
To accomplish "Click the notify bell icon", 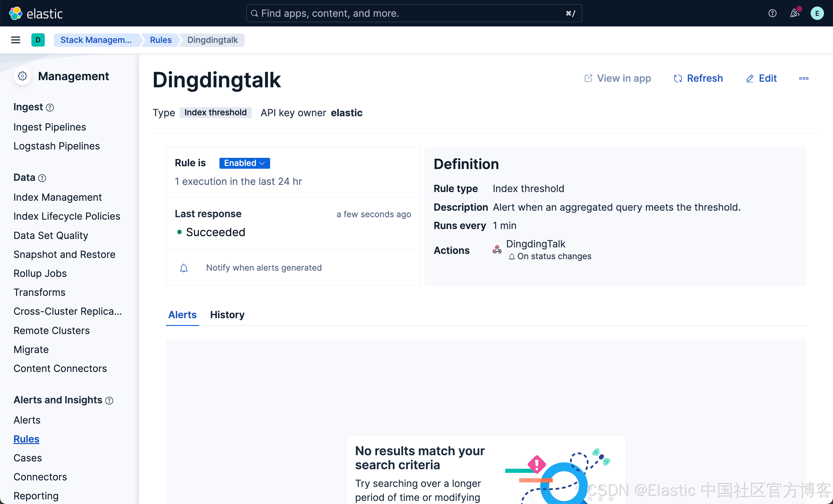I will click(x=184, y=268).
